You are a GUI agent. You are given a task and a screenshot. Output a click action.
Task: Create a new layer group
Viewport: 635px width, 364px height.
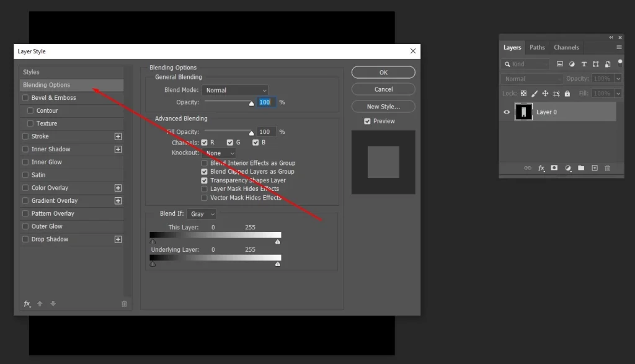[582, 168]
